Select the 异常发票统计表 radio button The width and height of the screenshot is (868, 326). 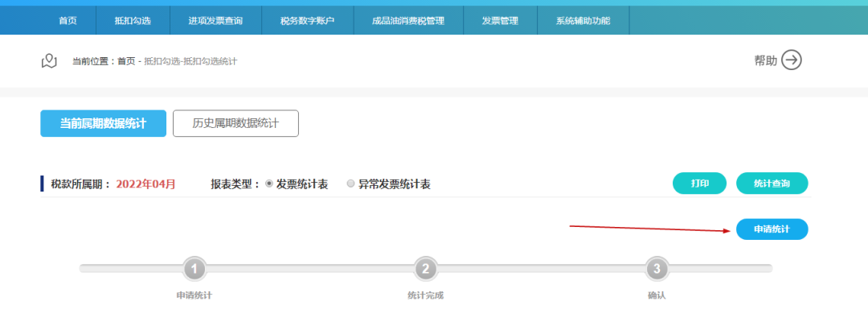click(x=350, y=184)
